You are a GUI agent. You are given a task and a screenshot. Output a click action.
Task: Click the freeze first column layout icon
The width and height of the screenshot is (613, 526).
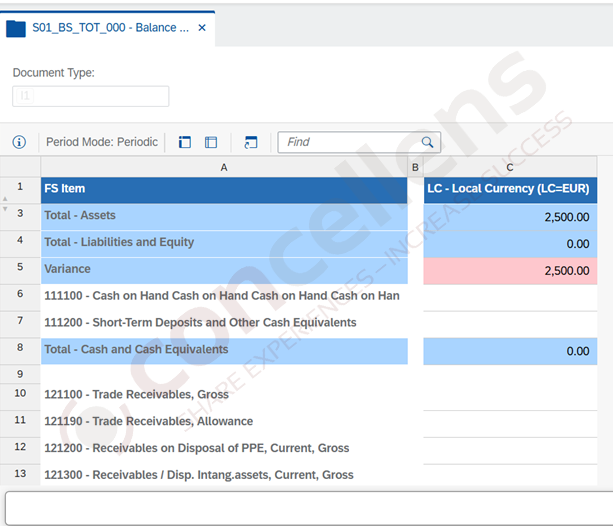tap(185, 142)
